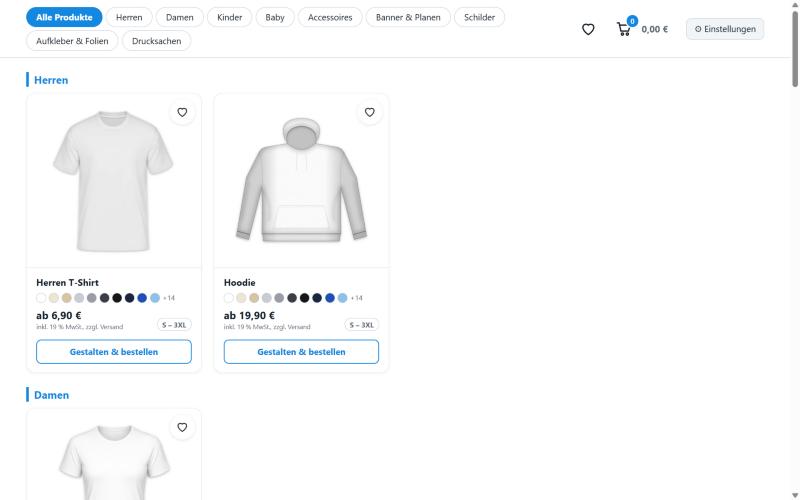Select the Alle Produkte category pill
The width and height of the screenshot is (800, 500).
point(64,17)
